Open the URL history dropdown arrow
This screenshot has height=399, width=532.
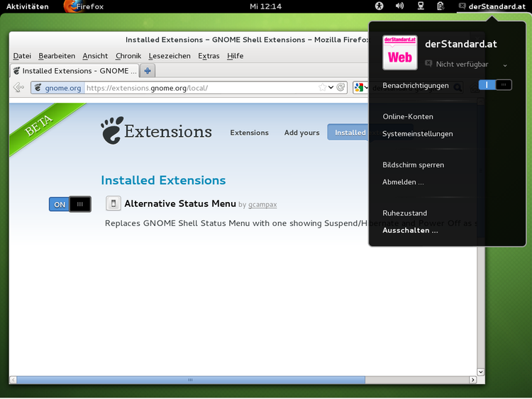pyautogui.click(x=331, y=88)
